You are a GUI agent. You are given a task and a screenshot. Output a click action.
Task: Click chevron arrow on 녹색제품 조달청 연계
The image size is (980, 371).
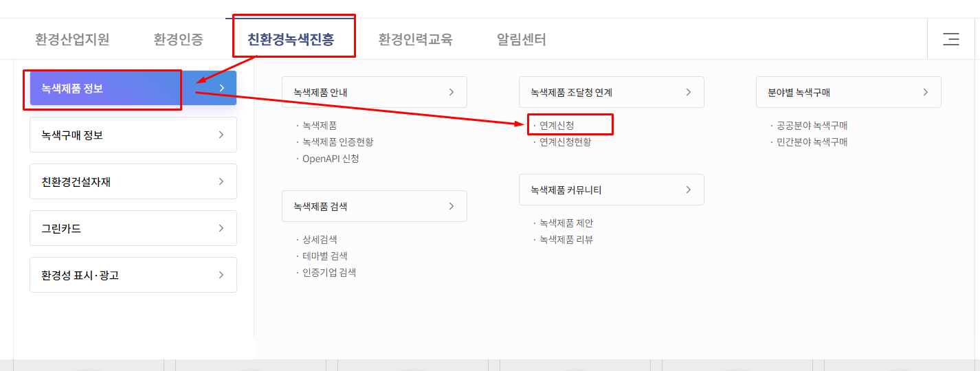(689, 92)
